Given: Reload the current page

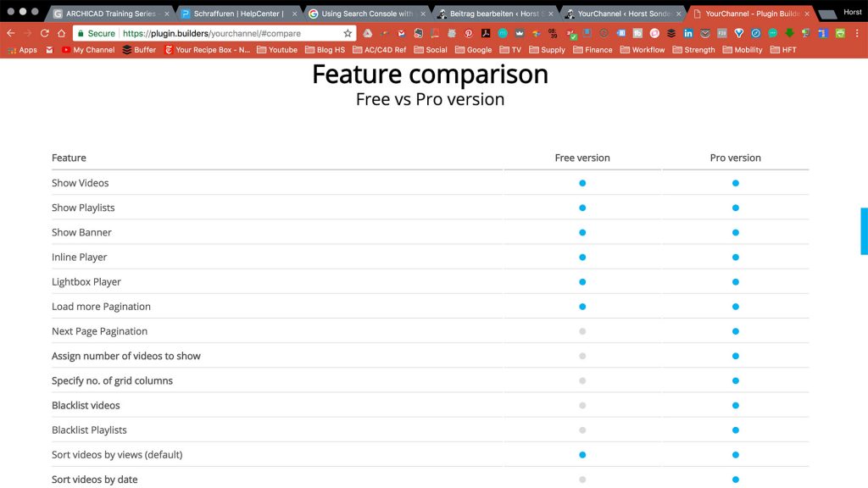Looking at the screenshot, I should click(x=44, y=32).
